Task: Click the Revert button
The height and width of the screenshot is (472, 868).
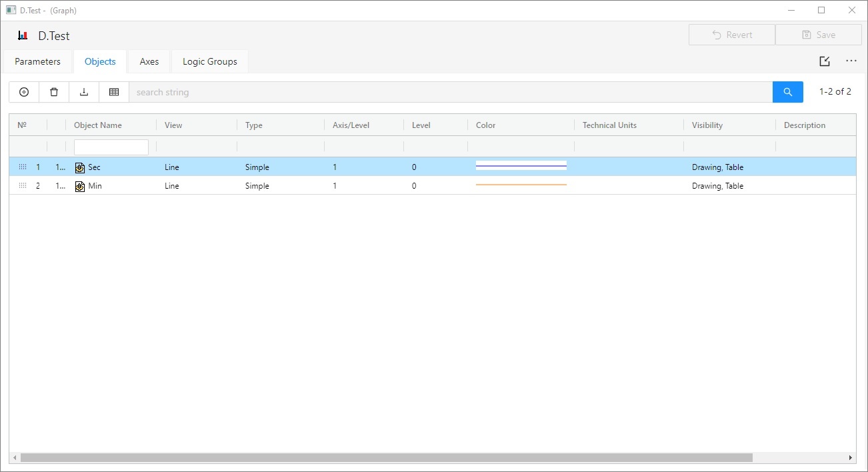Action: [731, 35]
